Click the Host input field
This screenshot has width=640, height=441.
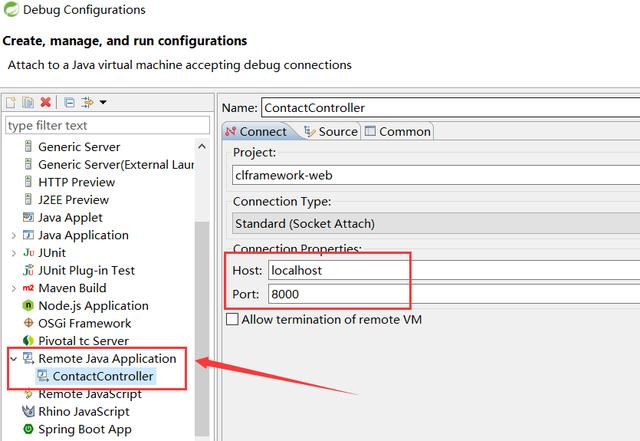click(336, 270)
